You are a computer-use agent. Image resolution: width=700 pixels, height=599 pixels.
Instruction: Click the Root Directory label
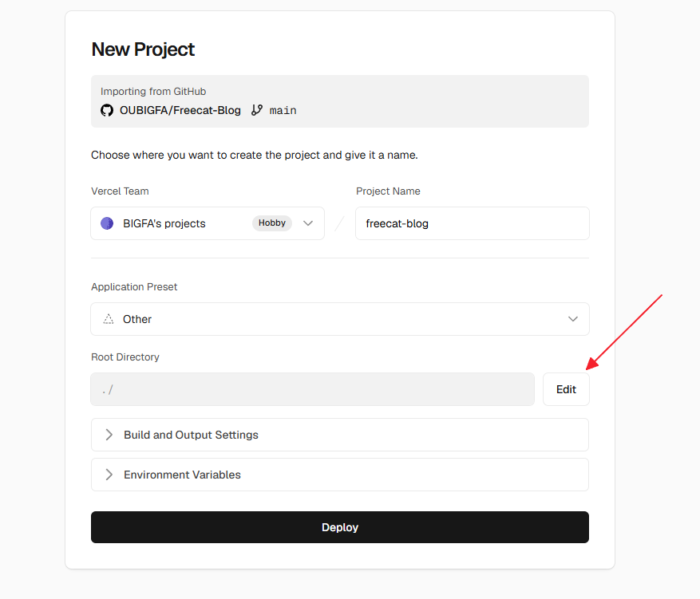click(x=125, y=357)
